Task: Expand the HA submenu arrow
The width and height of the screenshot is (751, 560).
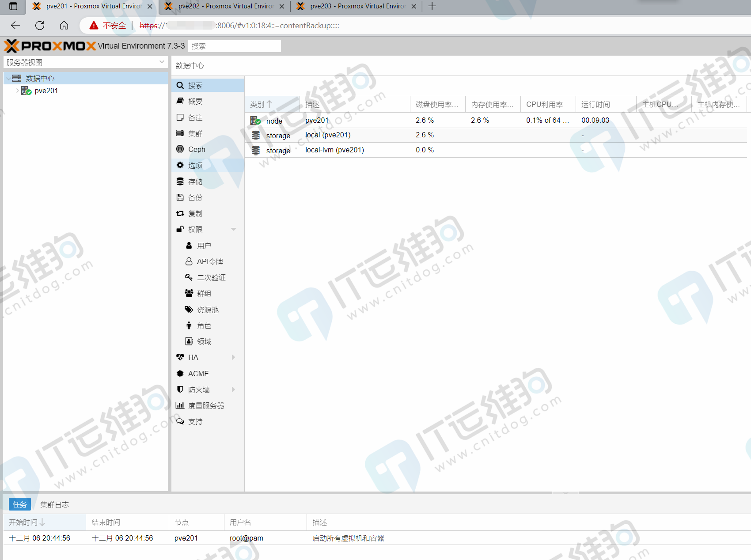Action: [x=234, y=357]
